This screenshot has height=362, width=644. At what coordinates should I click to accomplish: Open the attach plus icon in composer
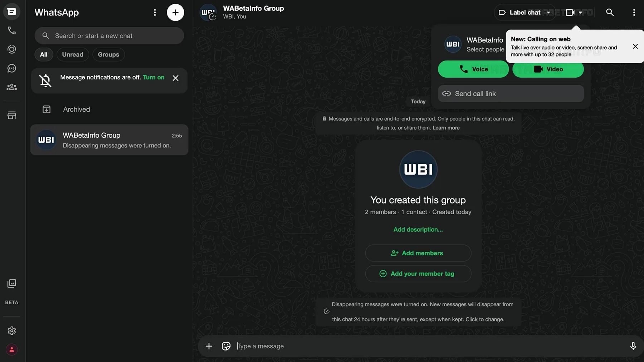[x=209, y=346]
